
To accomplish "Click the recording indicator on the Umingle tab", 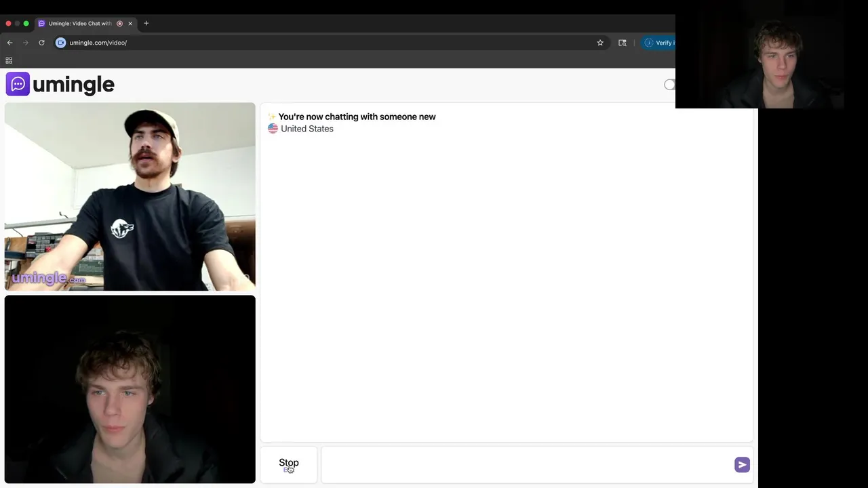I will click(x=120, y=24).
